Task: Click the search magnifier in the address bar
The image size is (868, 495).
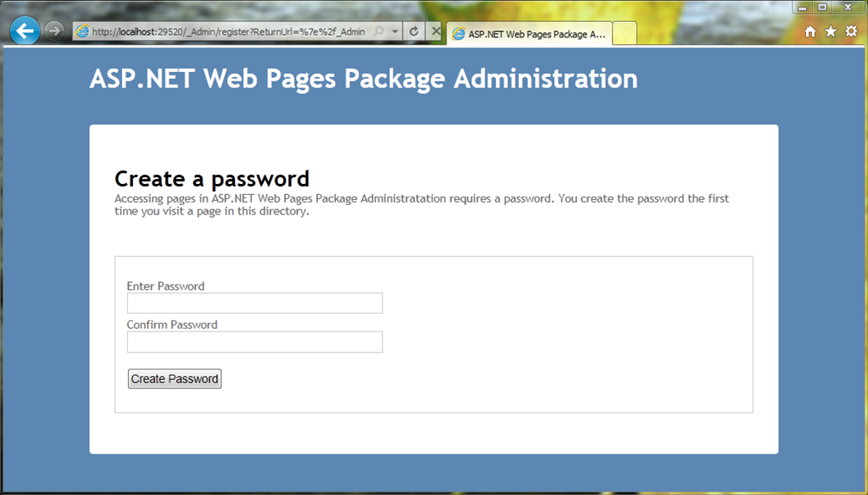Action: click(x=379, y=31)
